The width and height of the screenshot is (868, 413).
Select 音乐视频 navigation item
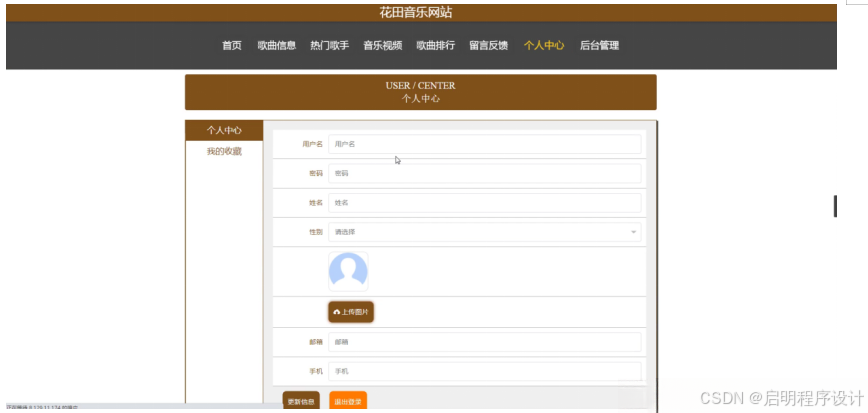click(x=383, y=45)
